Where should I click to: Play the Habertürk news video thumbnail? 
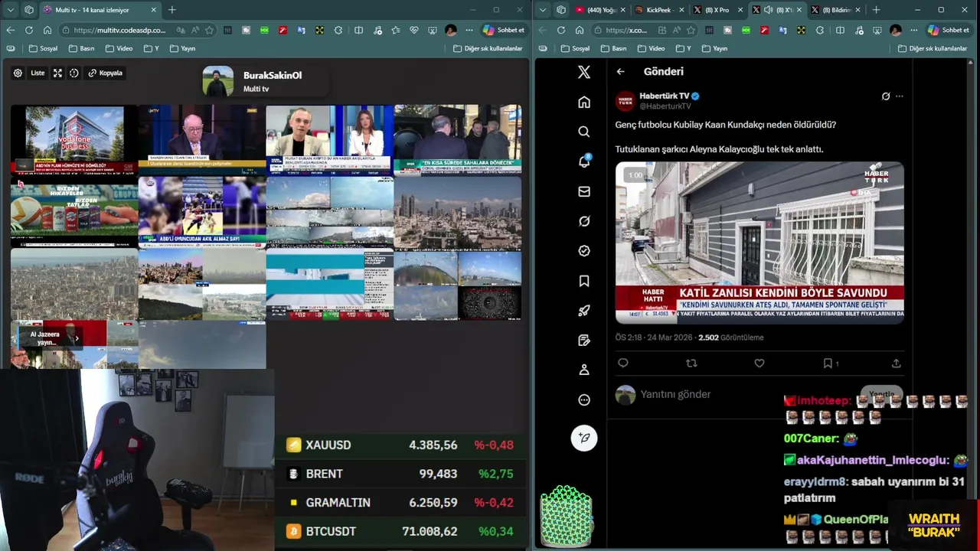point(759,243)
